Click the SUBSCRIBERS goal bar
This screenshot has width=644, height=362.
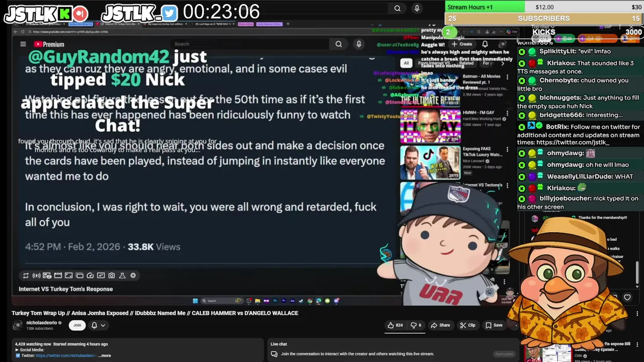point(544,19)
